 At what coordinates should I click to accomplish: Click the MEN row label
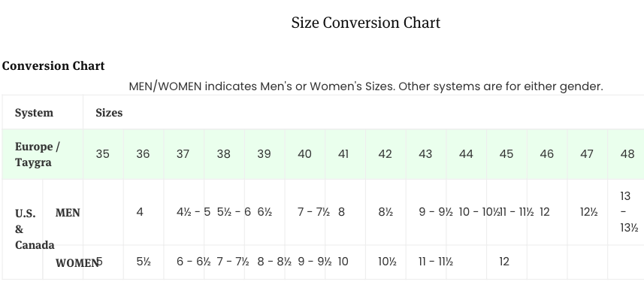[68, 213]
